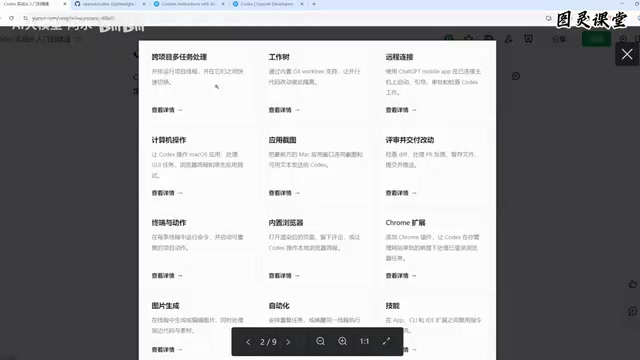Click the 自动化 card title
Screen dimensions: 640x360
279,306
